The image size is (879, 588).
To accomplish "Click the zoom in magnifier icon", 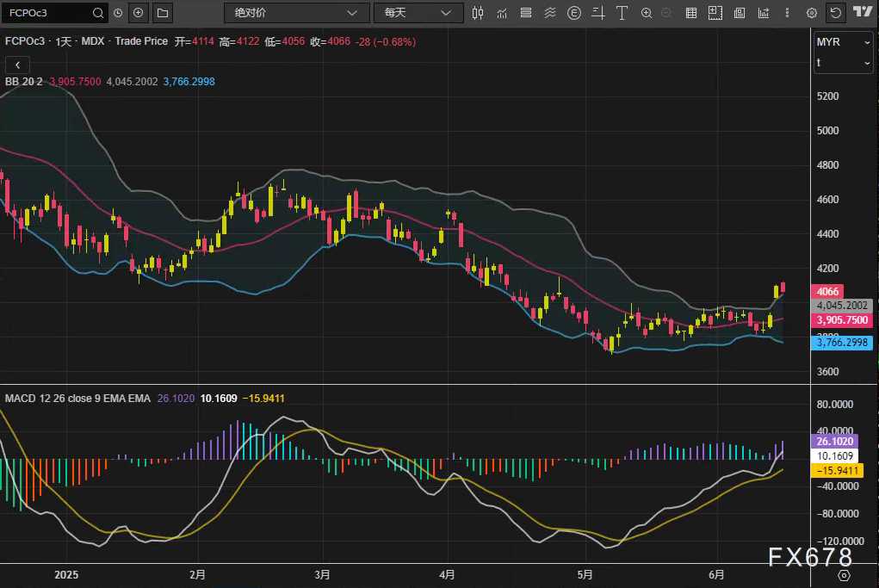I will point(647,13).
